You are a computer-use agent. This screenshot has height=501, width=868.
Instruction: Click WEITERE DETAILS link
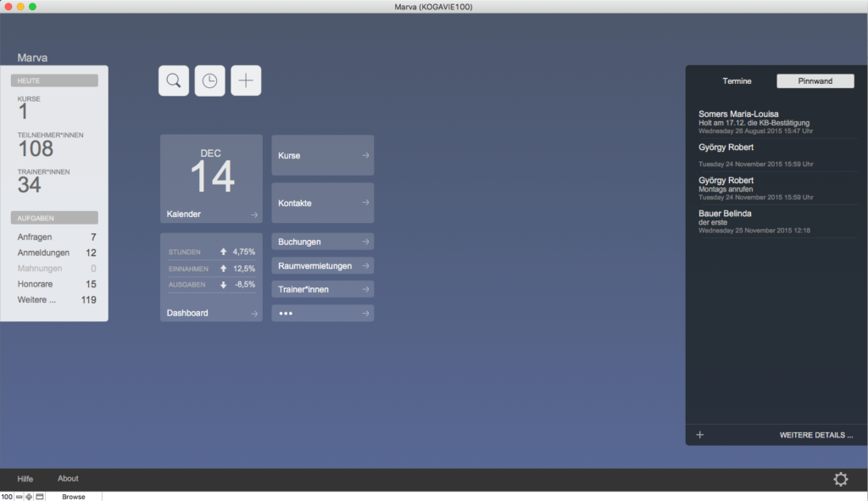(x=815, y=435)
